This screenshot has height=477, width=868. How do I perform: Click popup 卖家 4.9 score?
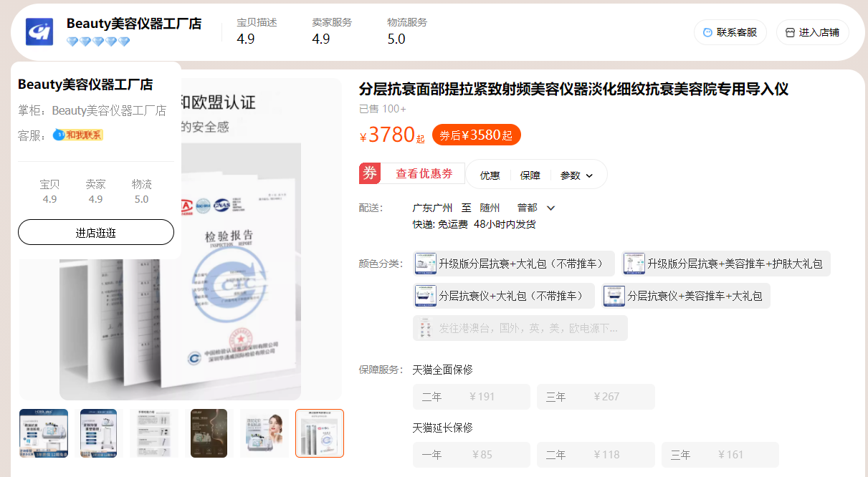[96, 191]
